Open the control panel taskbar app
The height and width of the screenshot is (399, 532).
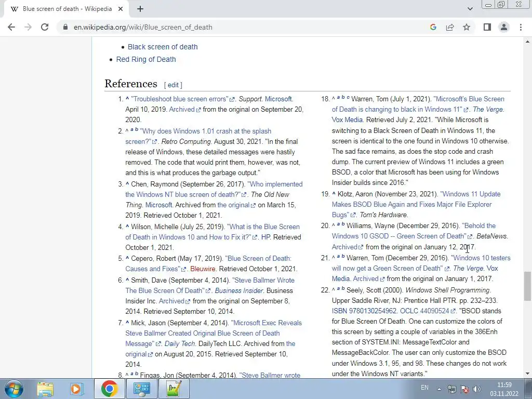coord(141,389)
